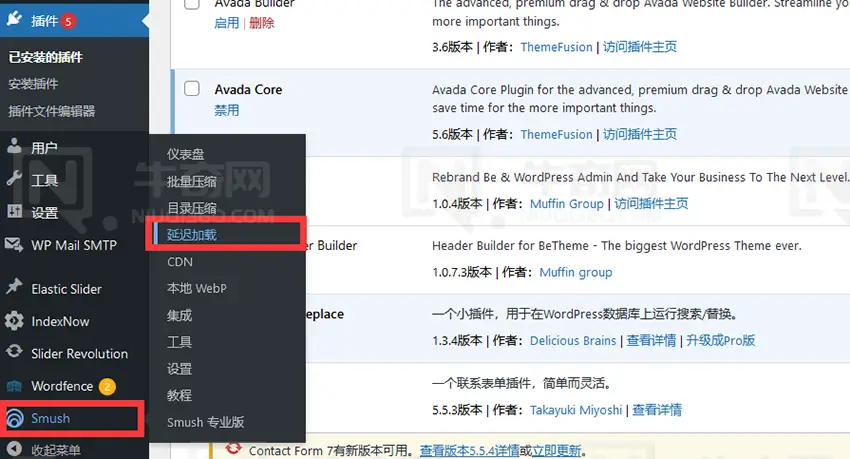This screenshot has height=459, width=850.
Task: Open the ThemeFusion author link for Avada Core
Action: tap(556, 134)
